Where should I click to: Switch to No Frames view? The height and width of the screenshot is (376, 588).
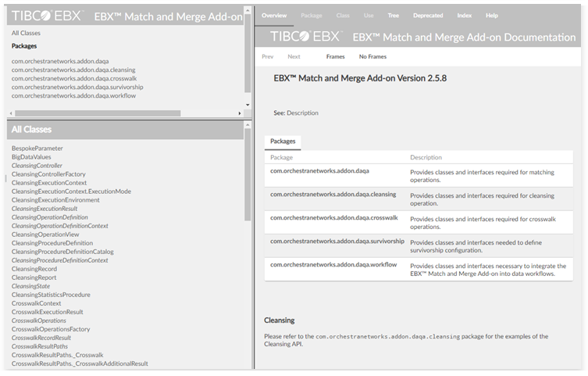pos(372,56)
